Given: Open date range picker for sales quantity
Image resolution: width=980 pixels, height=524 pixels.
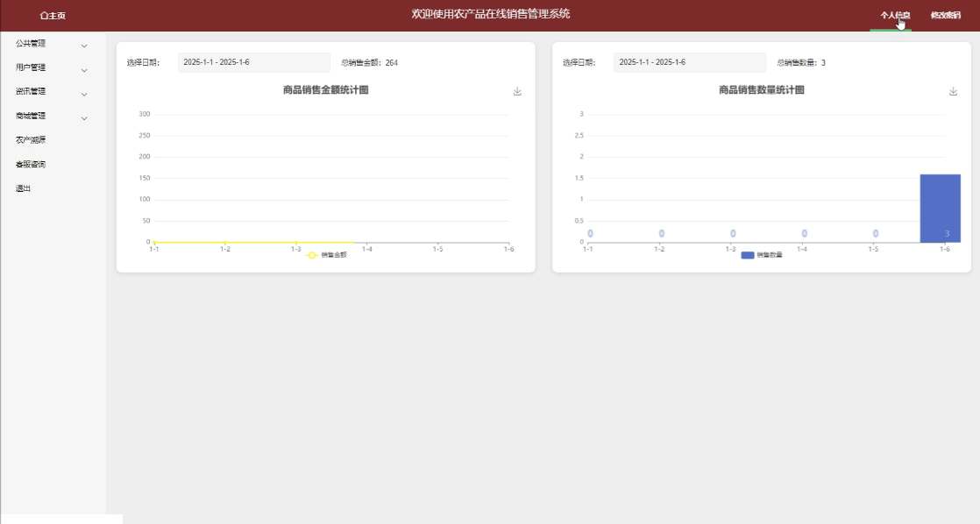Looking at the screenshot, I should (689, 62).
